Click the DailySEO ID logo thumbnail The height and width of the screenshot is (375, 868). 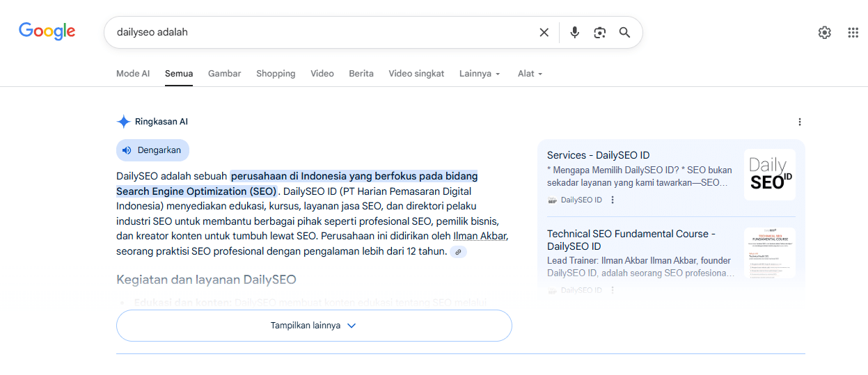tap(769, 175)
